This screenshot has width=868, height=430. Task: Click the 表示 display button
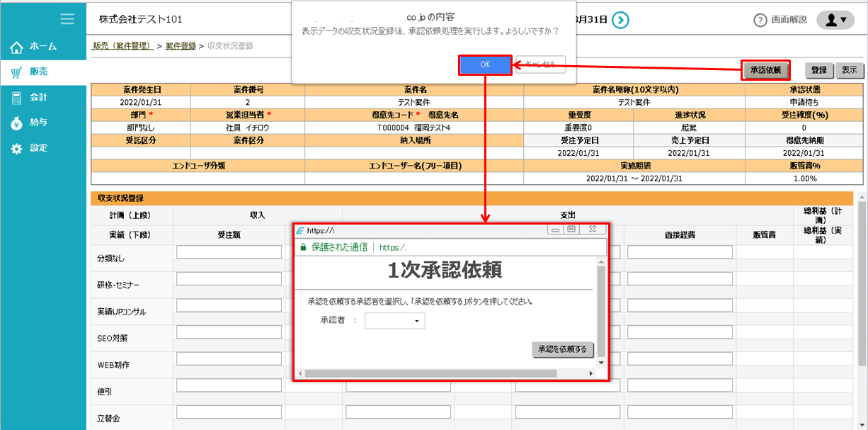(850, 71)
